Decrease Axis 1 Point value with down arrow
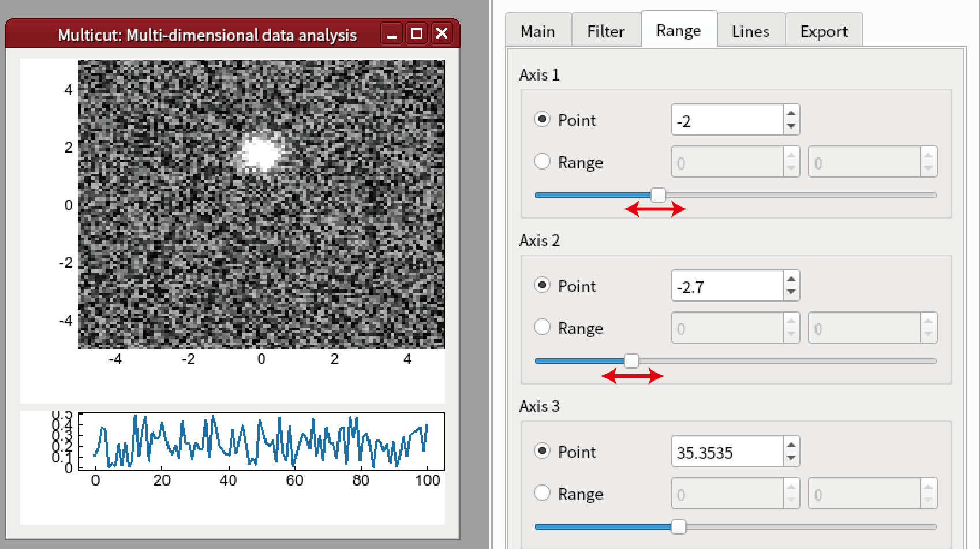980x549 pixels. [x=791, y=126]
